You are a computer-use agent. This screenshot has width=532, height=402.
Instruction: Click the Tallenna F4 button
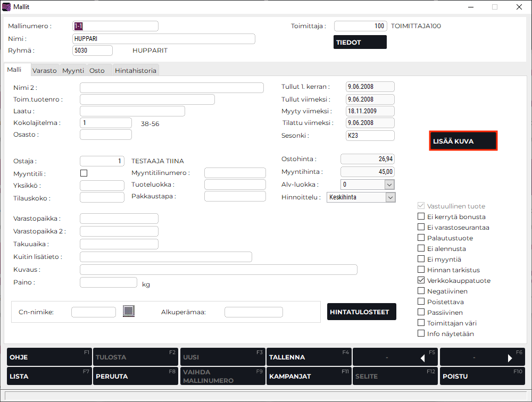point(309,357)
